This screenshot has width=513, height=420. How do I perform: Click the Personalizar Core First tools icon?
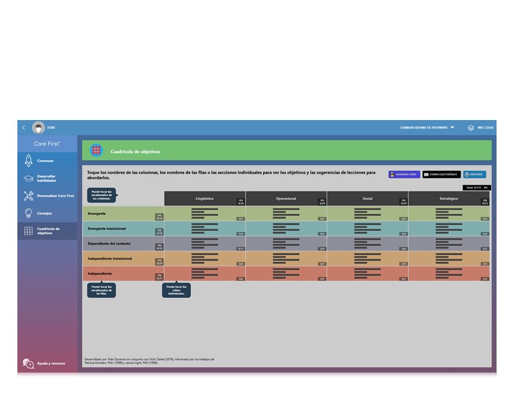coord(27,197)
